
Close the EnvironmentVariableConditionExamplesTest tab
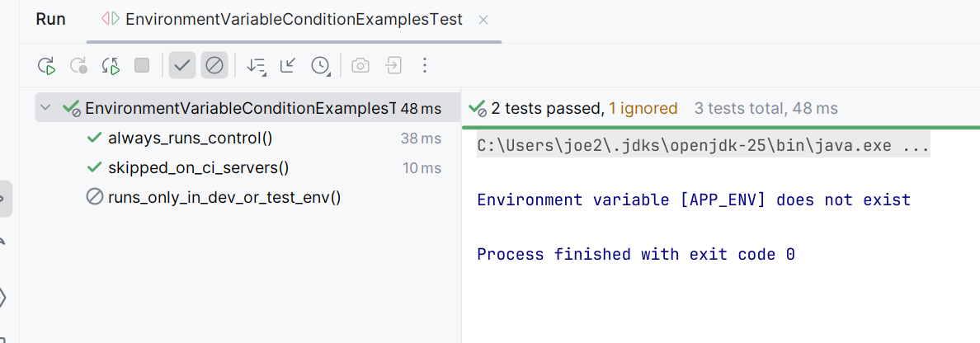point(483,19)
